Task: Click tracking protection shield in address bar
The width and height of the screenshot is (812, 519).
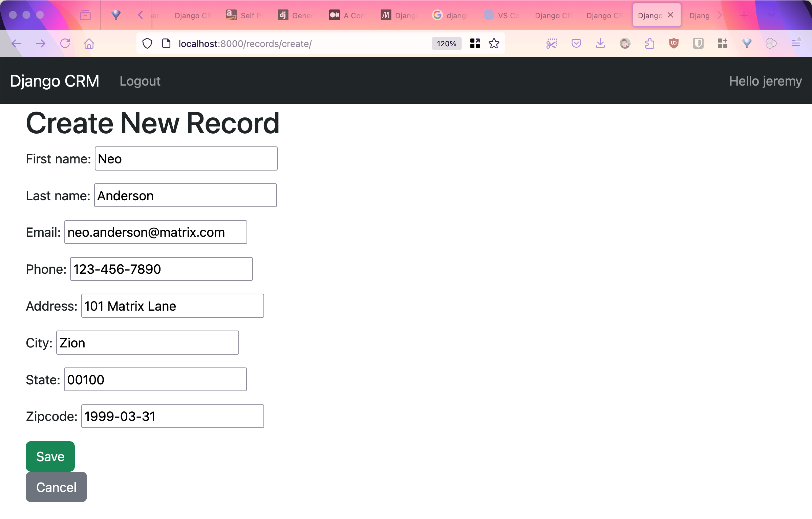Action: click(x=147, y=44)
